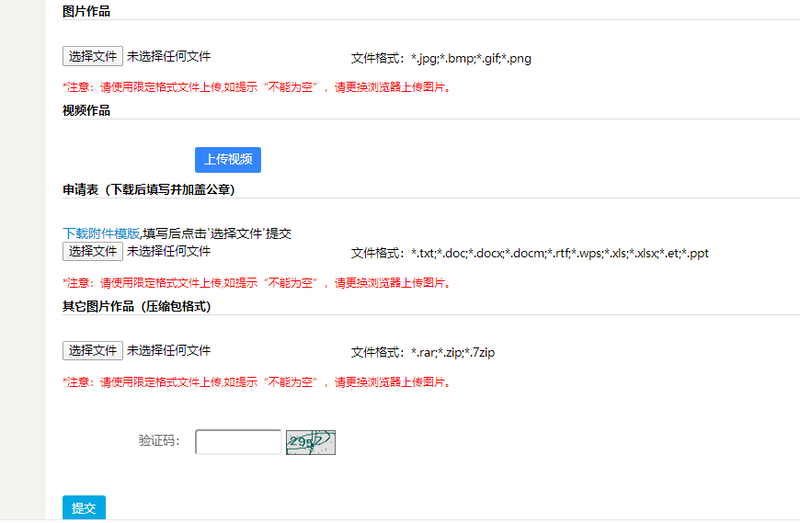
Task: Submit the form with 提交 button
Action: tap(84, 508)
